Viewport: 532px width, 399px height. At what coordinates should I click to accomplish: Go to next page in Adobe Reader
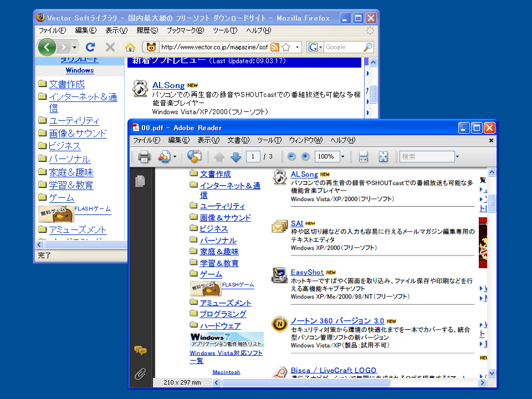(236, 157)
